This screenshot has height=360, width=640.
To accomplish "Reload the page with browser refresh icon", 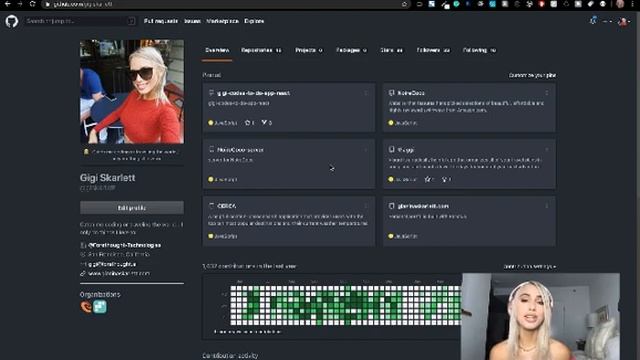I will [32, 4].
